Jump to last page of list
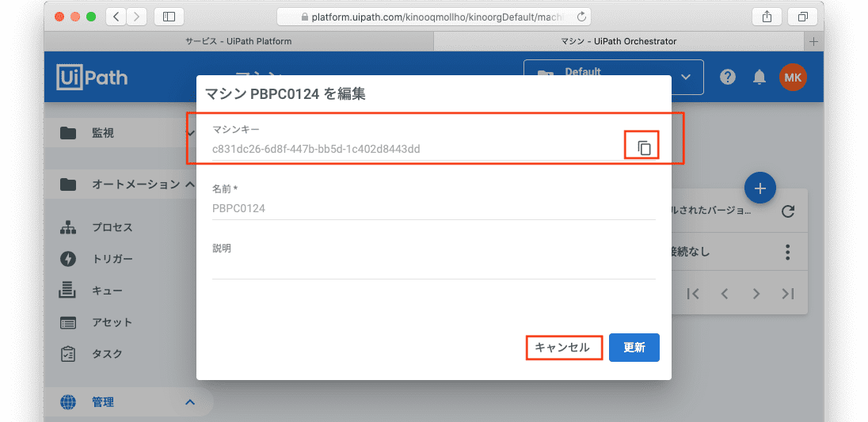Screen dimensions: 868x422 point(788,294)
